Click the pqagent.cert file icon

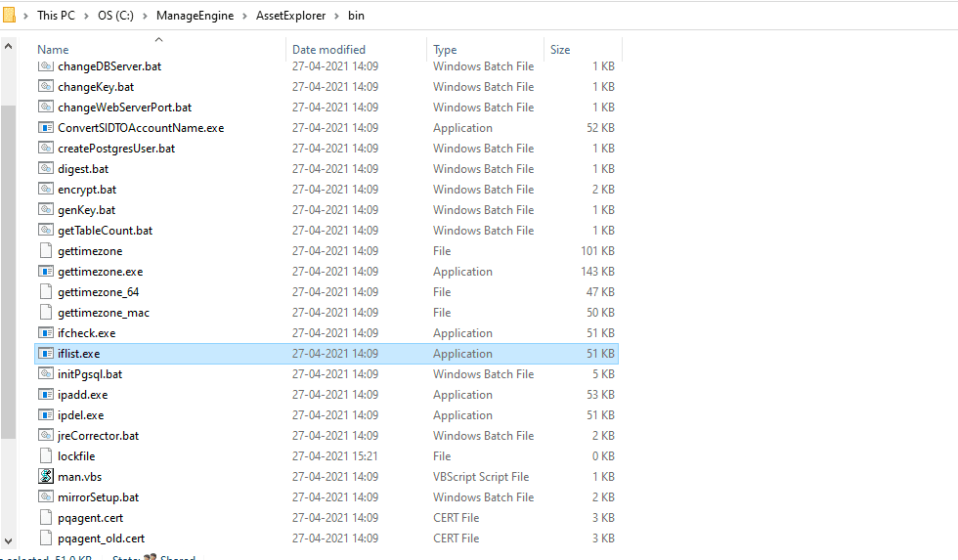(46, 517)
